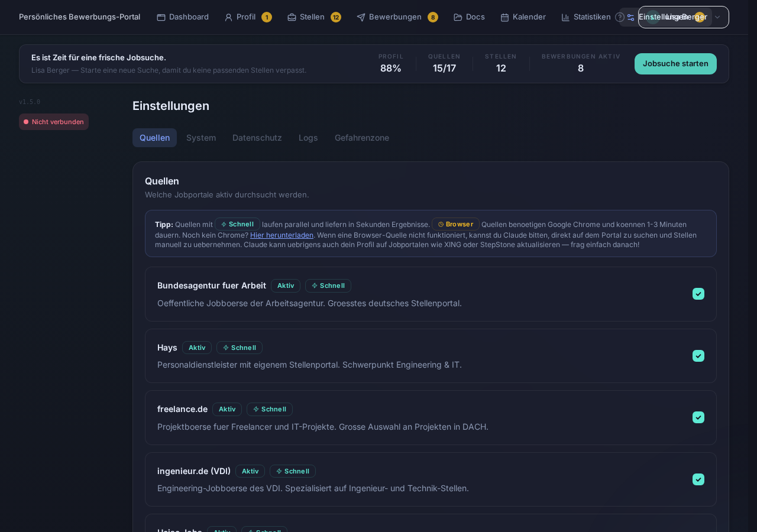Click the Kalender calendar icon

504,17
